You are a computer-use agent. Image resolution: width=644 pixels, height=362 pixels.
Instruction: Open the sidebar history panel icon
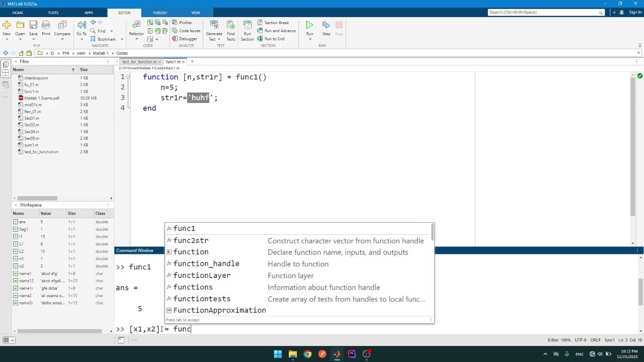coord(6,85)
